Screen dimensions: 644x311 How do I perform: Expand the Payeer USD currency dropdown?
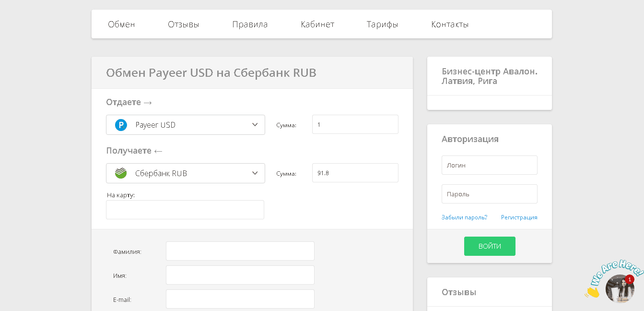pos(186,125)
